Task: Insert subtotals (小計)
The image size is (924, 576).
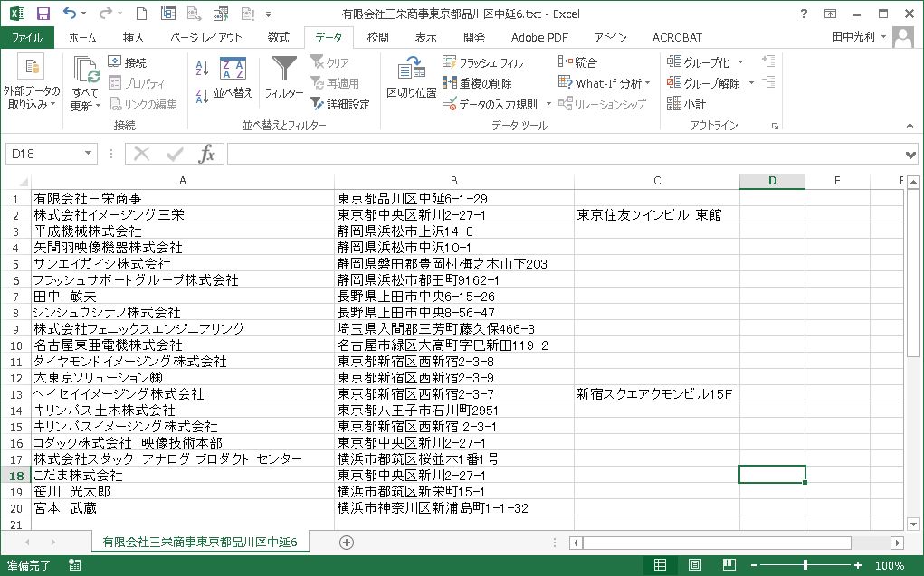Action: (x=686, y=104)
